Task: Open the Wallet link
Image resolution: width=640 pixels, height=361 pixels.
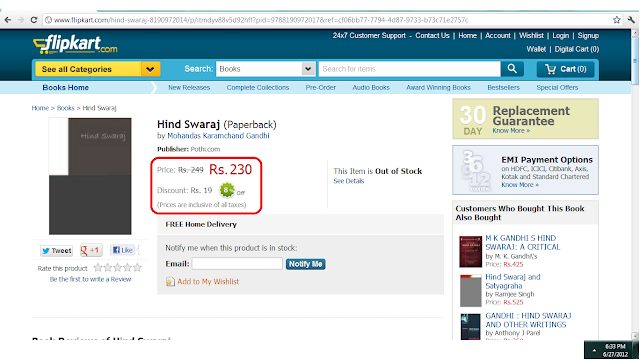Action: click(x=536, y=49)
